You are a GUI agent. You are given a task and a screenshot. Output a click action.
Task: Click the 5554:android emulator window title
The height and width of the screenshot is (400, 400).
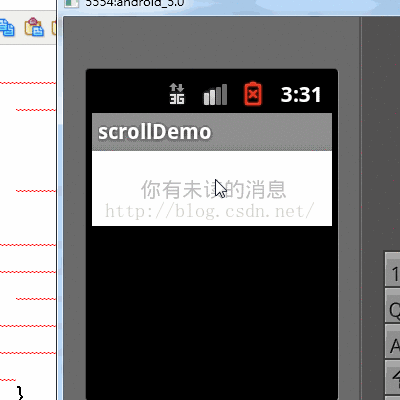tap(135, 3)
